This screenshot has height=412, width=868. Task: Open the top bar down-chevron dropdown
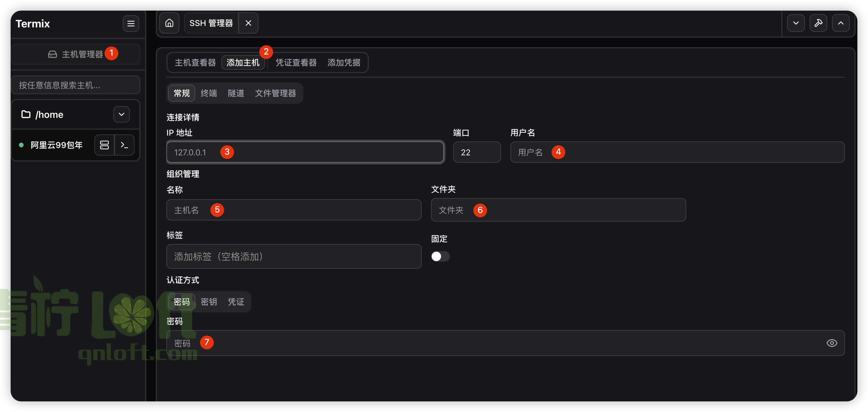[795, 23]
